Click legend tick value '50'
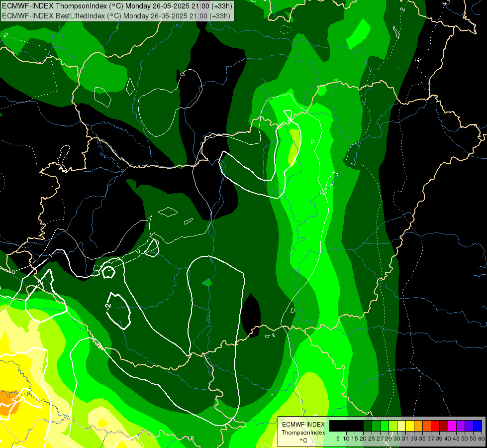487x448 pixels. (465, 439)
